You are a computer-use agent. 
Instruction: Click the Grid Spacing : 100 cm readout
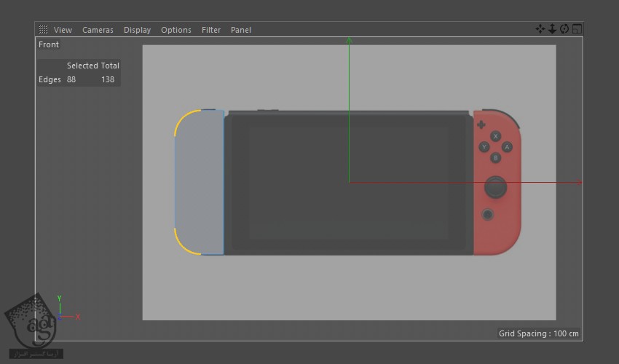click(538, 333)
